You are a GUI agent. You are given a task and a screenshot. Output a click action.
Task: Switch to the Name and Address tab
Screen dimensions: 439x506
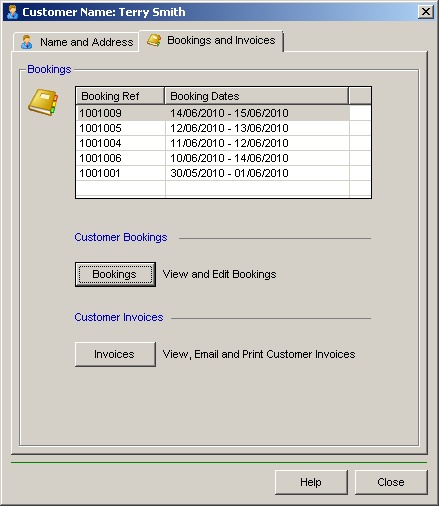click(x=76, y=42)
